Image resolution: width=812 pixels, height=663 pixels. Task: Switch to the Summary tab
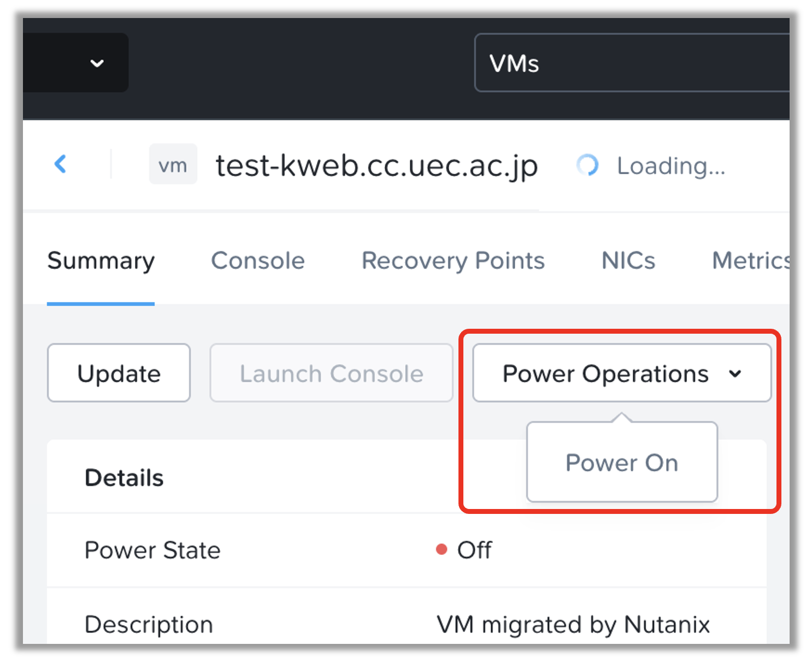pyautogui.click(x=101, y=261)
